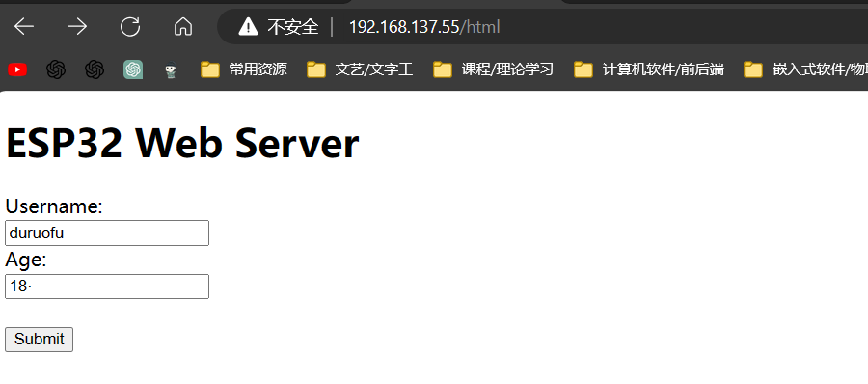This screenshot has width=868, height=384.
Task: Focus the Age input field
Action: click(107, 287)
